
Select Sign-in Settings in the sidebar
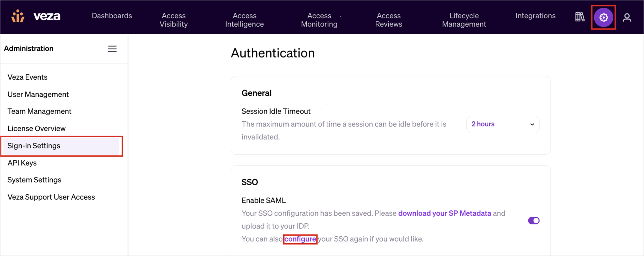click(x=34, y=146)
